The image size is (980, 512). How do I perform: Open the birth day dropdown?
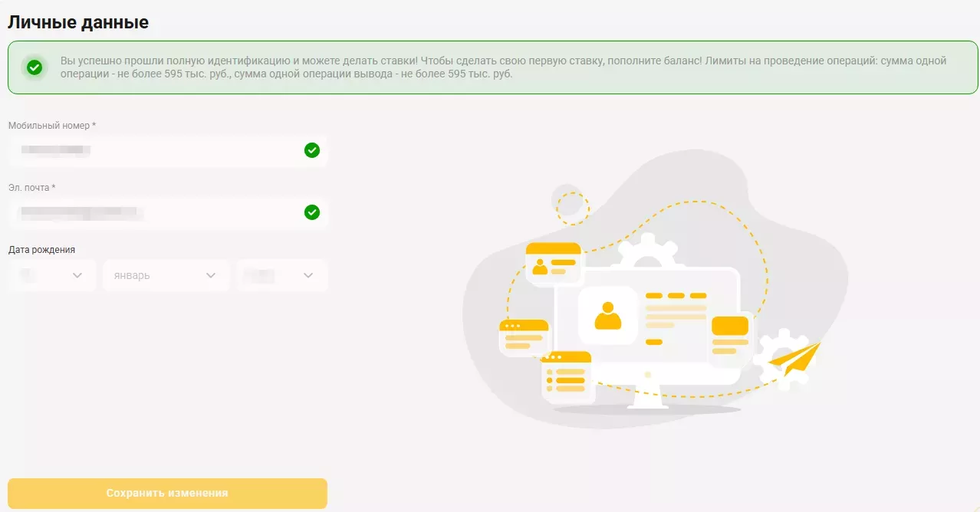tap(52, 276)
